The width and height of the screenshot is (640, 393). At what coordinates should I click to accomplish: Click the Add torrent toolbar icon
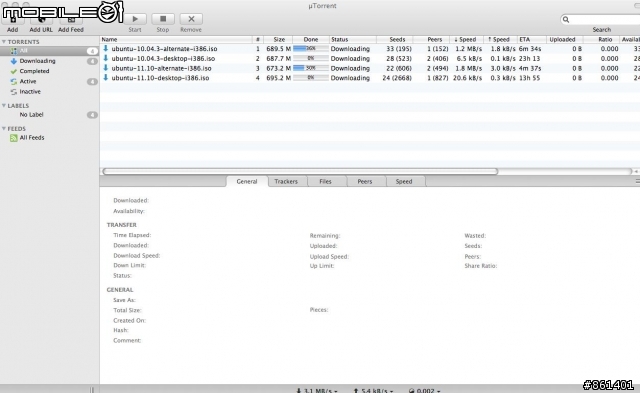pos(13,19)
